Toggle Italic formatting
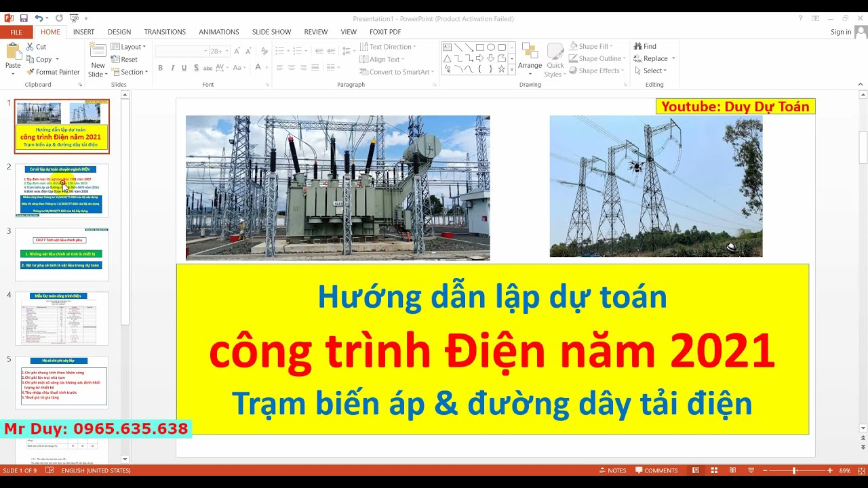 172,68
